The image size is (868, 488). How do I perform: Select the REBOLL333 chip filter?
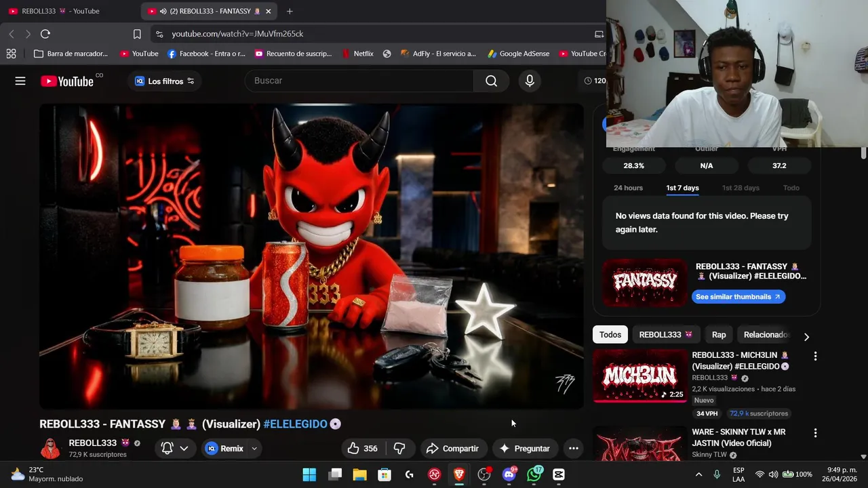tap(666, 335)
